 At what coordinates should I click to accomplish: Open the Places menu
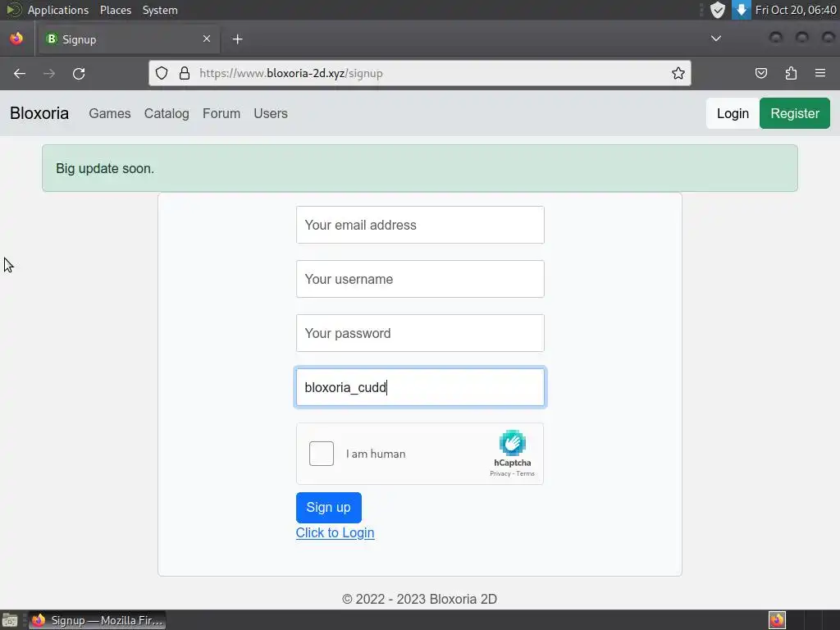[x=116, y=10]
